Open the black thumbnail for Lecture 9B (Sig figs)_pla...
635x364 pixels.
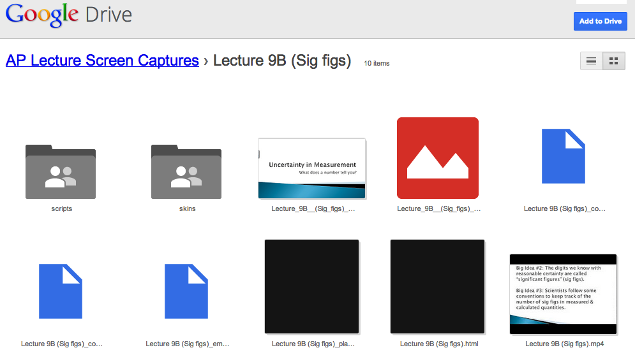tap(312, 286)
